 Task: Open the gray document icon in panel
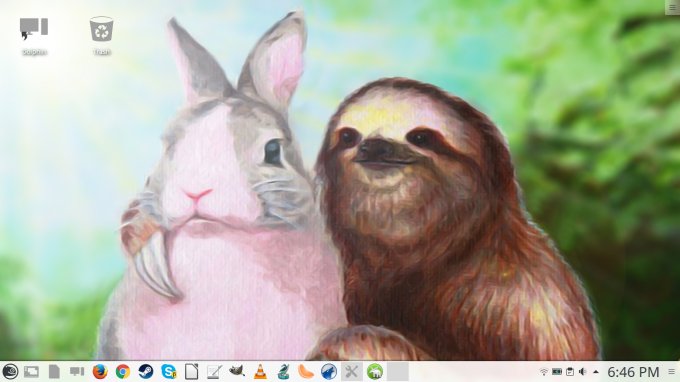tap(54, 372)
